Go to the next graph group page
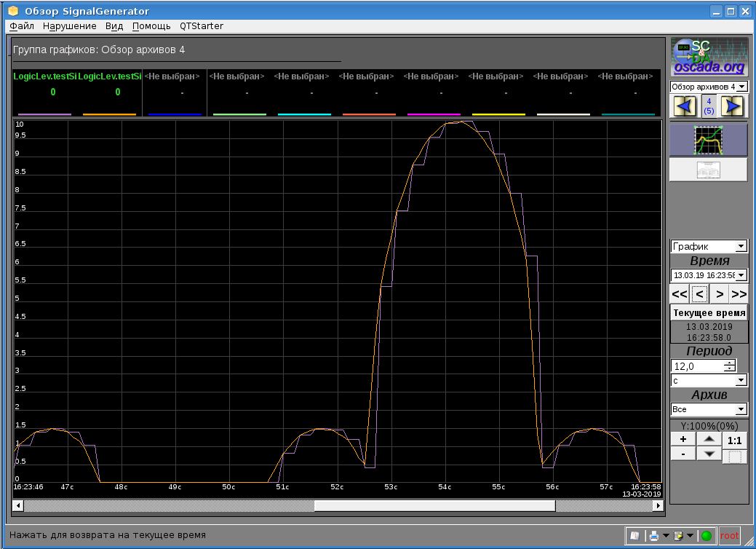 pos(733,106)
